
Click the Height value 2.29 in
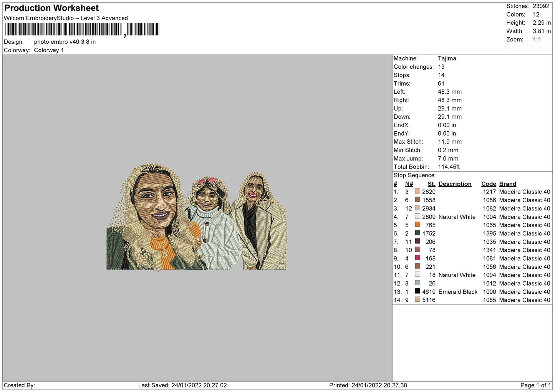point(542,23)
